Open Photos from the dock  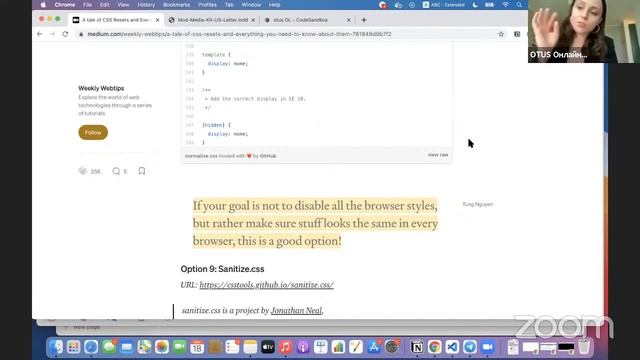pyautogui.click(x=162, y=347)
